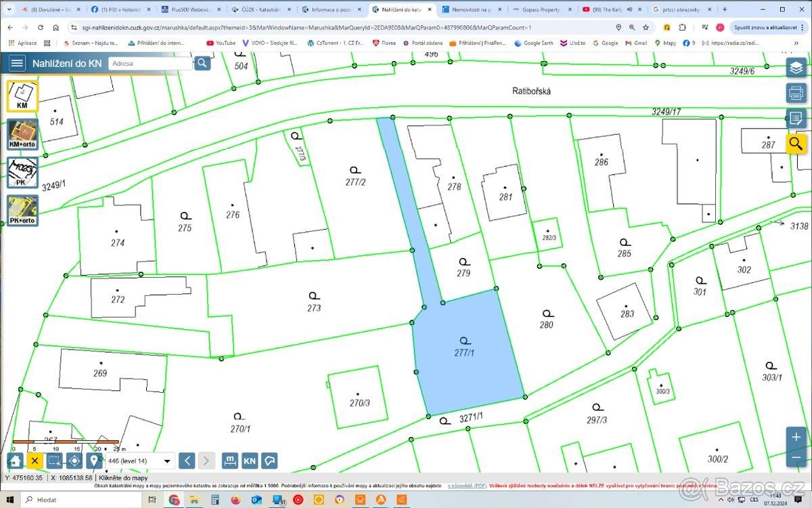Open the hamburger menu beside Nahlížení do KN
The image size is (812, 508).
(17, 64)
